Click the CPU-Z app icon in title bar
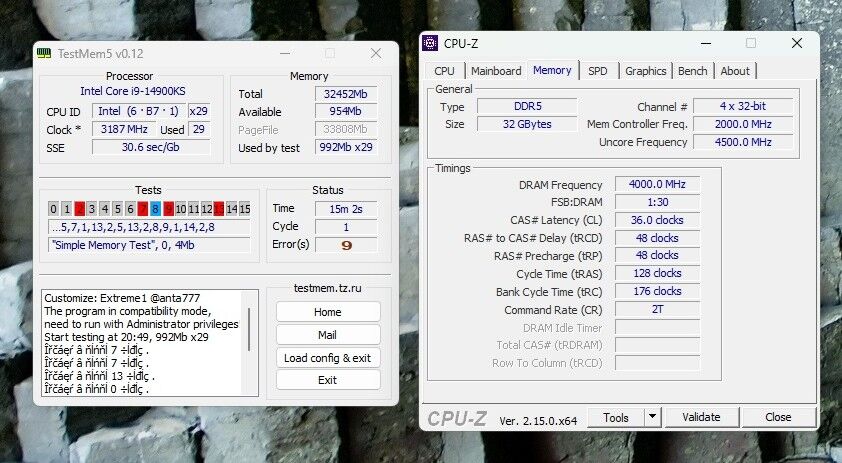 [430, 43]
